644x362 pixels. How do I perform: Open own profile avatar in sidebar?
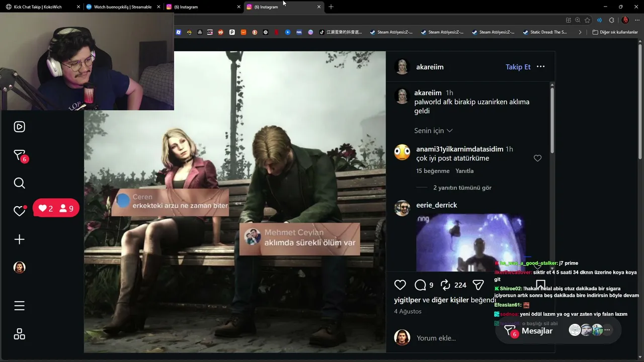pos(19,267)
